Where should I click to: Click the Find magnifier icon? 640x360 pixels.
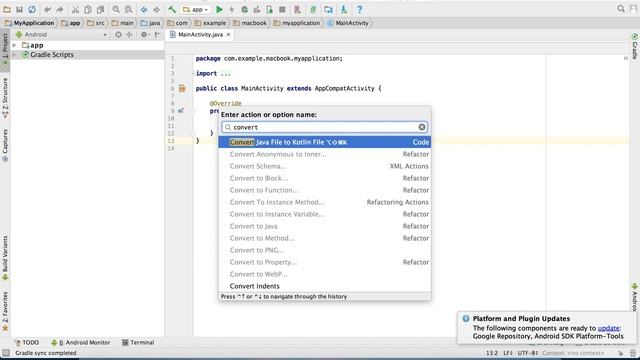[116, 9]
